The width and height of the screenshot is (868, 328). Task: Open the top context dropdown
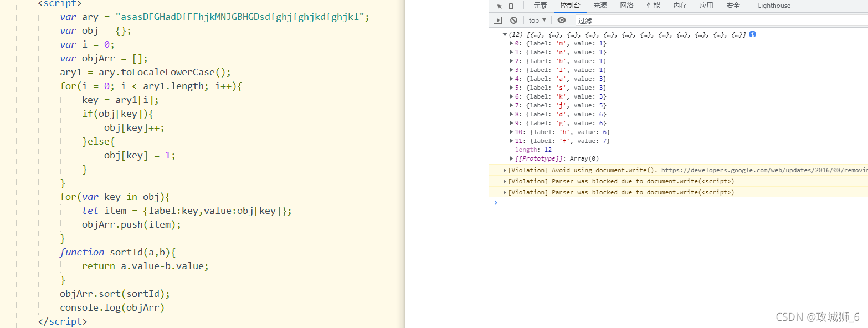point(537,20)
